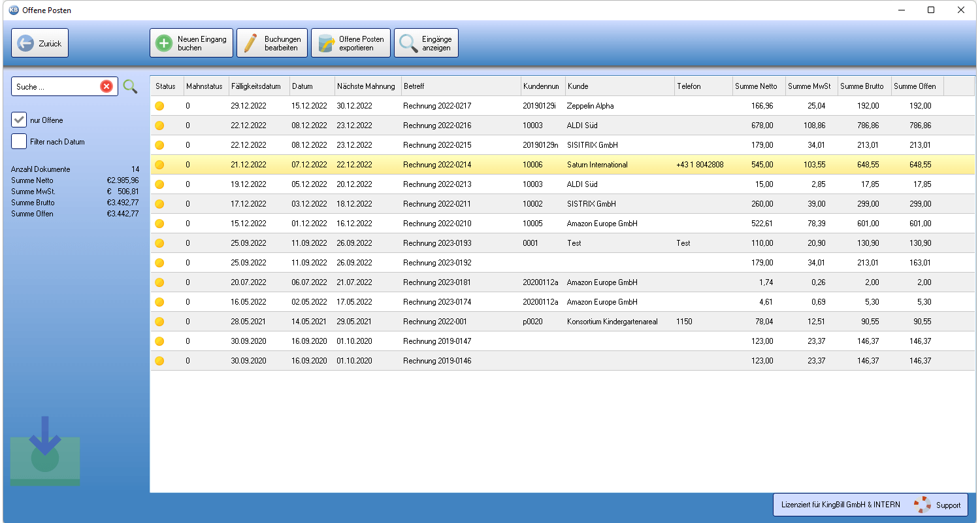Click next reminder date 29.05.2021
Viewport: 980px width, 523px height.
354,322
